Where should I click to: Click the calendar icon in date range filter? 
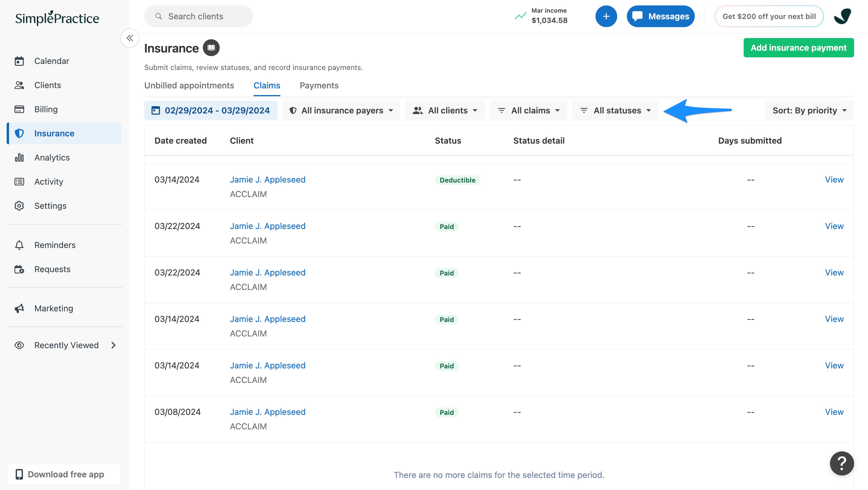coord(155,110)
